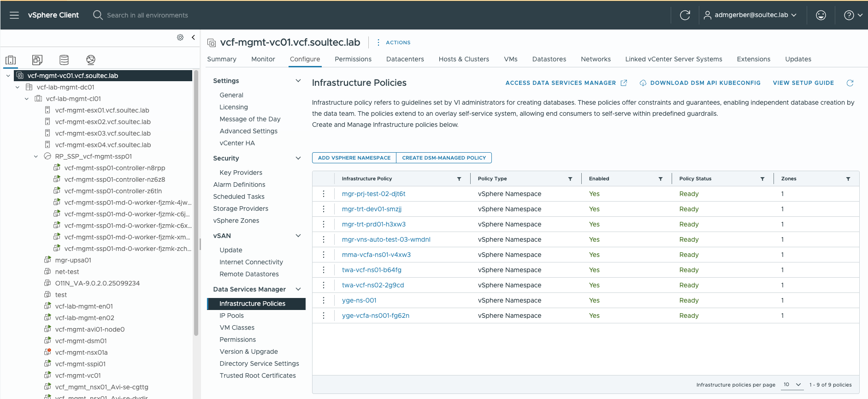868x399 pixels.
Task: Filter the Policy Type column
Action: (570, 179)
